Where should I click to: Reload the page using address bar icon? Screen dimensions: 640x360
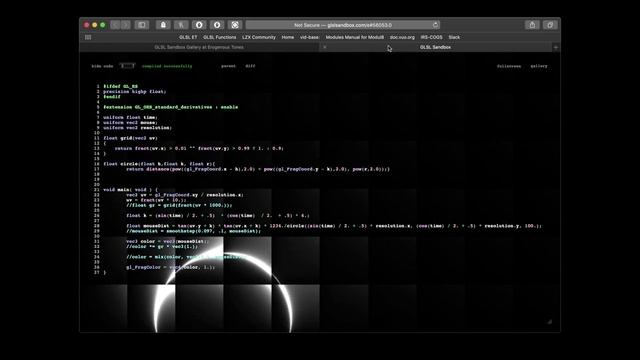436,25
